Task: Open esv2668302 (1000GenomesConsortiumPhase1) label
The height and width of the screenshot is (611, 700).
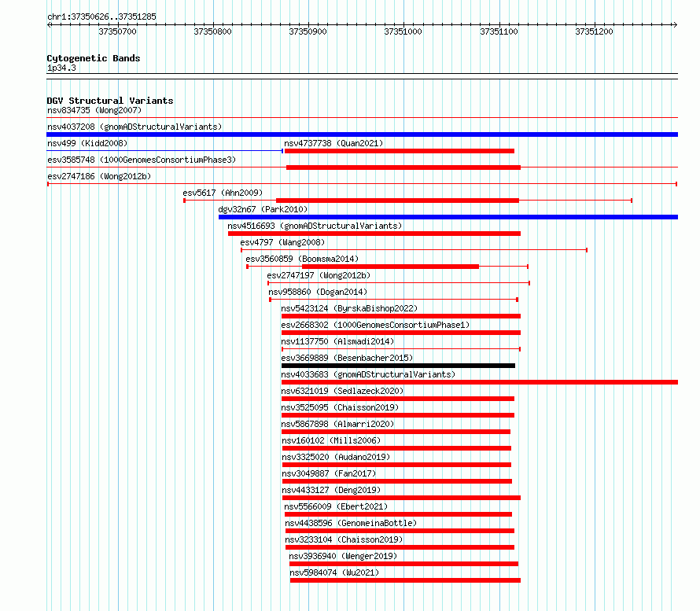Action: click(x=375, y=325)
